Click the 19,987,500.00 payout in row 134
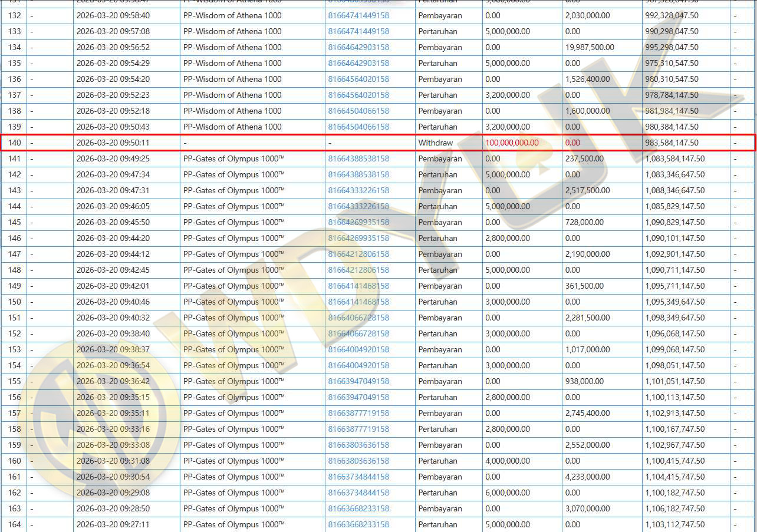The image size is (757, 532). click(590, 47)
